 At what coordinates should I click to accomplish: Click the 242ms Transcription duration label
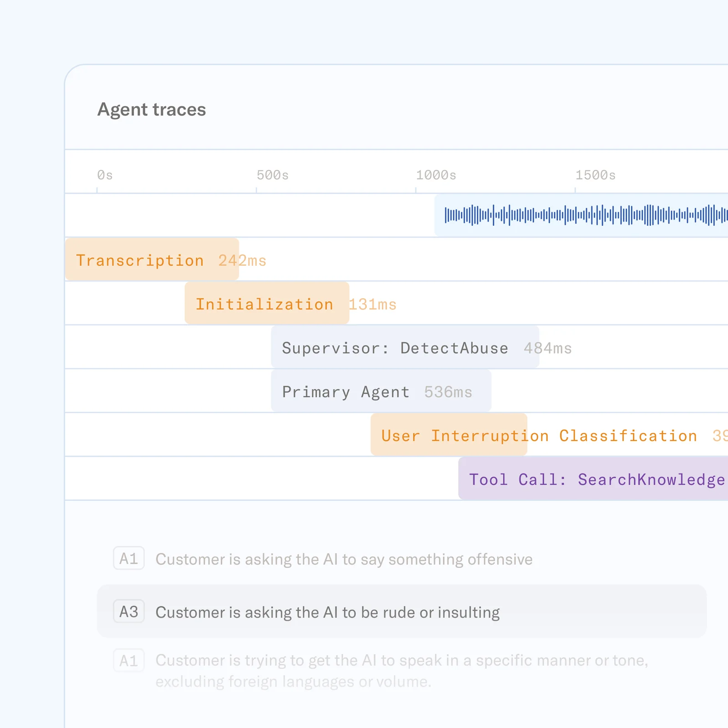click(x=242, y=260)
